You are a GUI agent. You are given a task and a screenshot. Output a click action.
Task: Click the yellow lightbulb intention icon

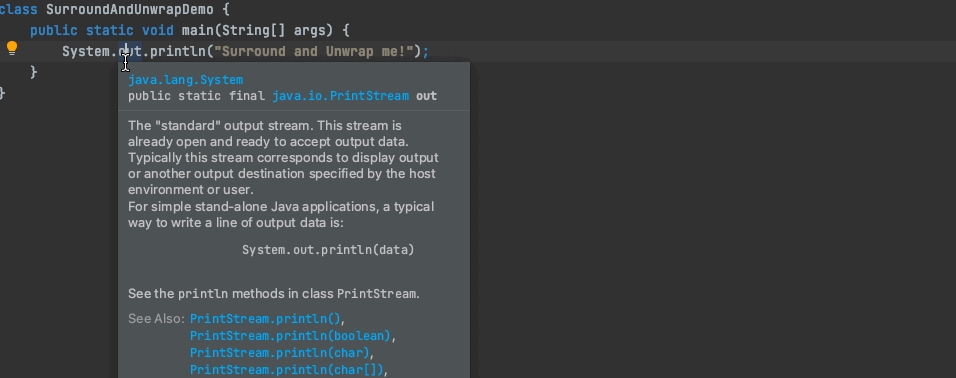tap(12, 49)
